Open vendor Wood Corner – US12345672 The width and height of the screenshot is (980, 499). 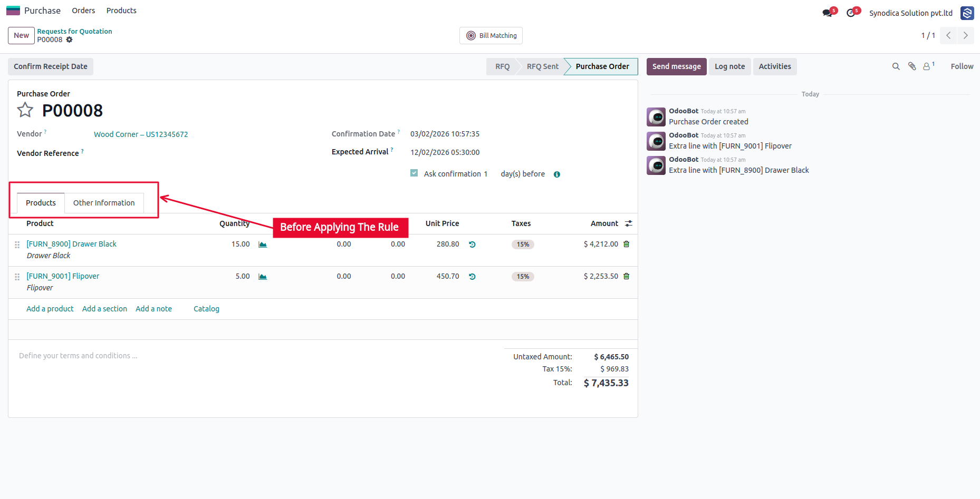[141, 134]
